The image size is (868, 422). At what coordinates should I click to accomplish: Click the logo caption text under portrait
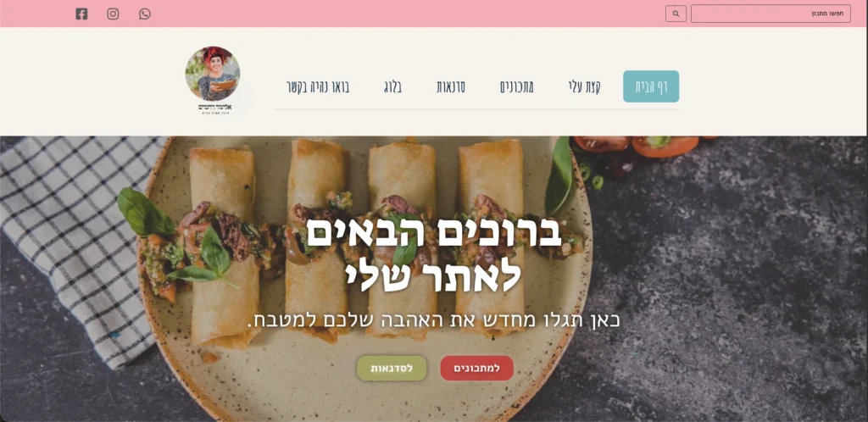[214, 108]
